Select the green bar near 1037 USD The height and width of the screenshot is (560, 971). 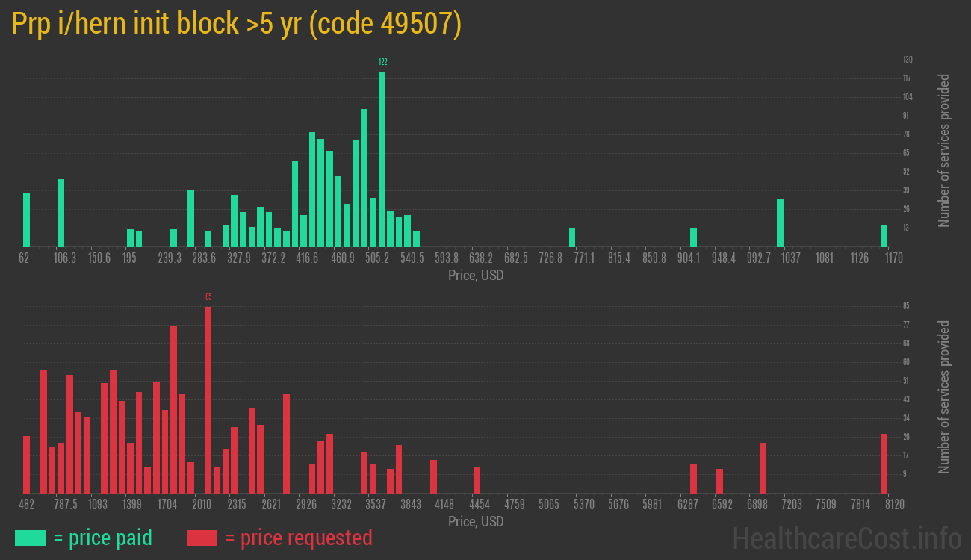coord(780,223)
